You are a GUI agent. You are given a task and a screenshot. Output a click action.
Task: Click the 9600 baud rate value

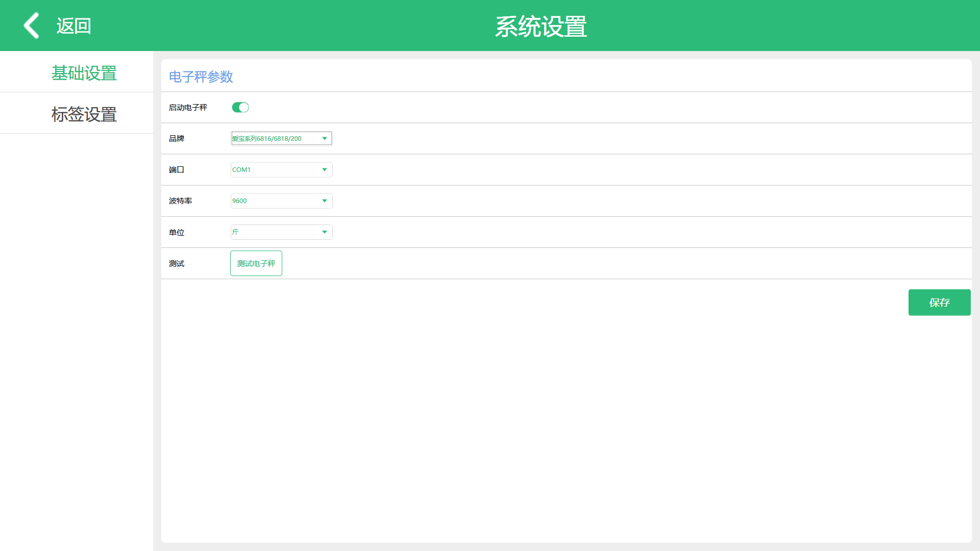point(239,201)
